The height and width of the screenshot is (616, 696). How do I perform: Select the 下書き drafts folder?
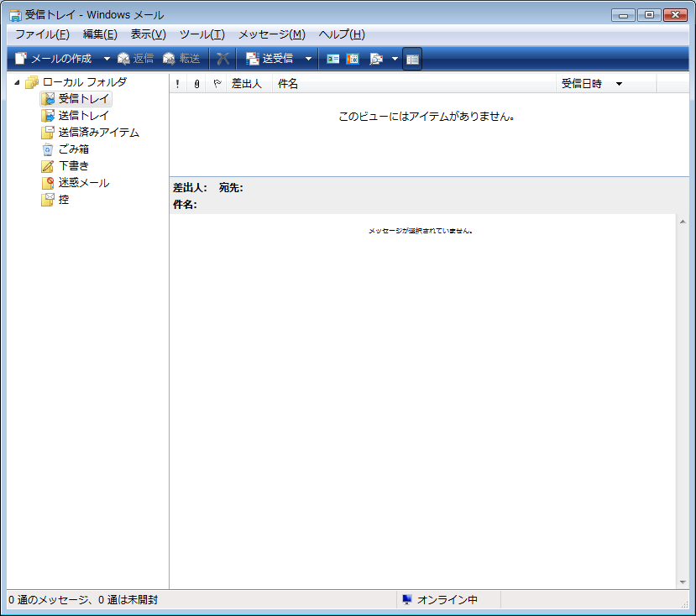(x=74, y=166)
